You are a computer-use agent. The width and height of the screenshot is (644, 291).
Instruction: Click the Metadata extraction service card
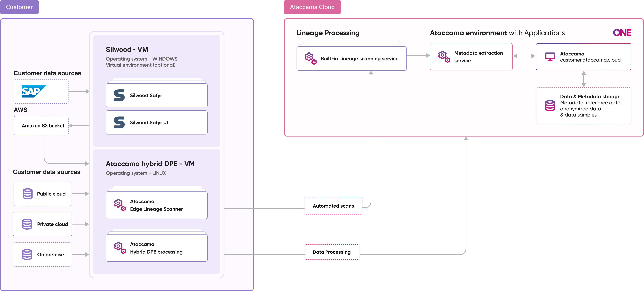[471, 57]
